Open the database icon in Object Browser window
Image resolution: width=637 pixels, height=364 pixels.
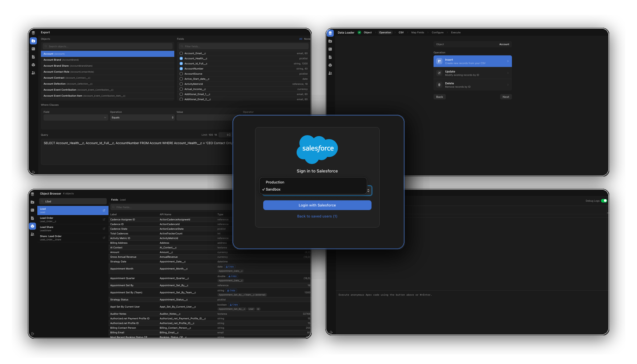pos(32,194)
